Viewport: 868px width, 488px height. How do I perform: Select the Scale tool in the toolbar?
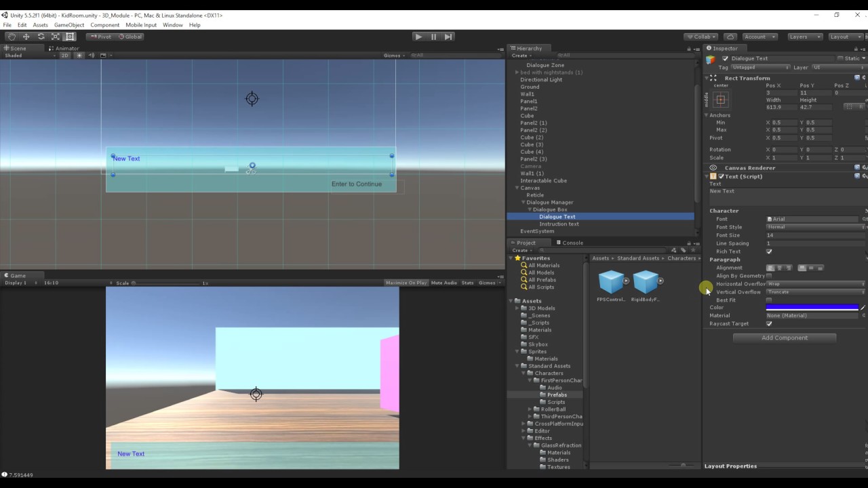(x=56, y=37)
